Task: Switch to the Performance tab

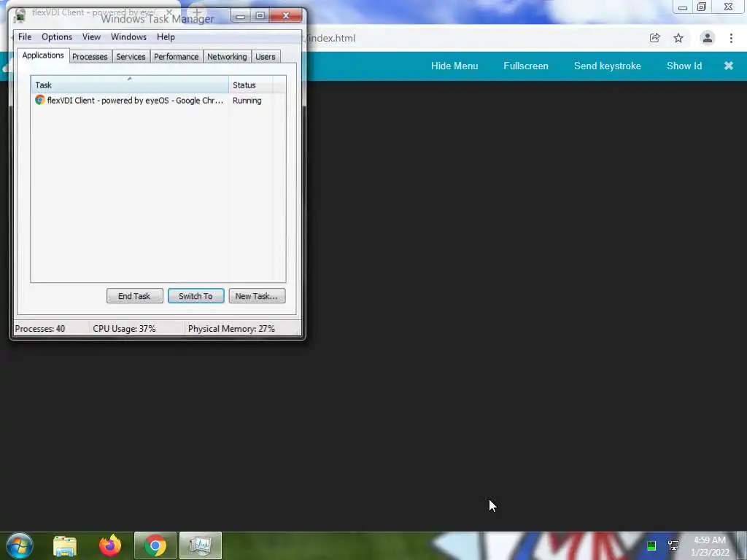Action: pos(176,57)
